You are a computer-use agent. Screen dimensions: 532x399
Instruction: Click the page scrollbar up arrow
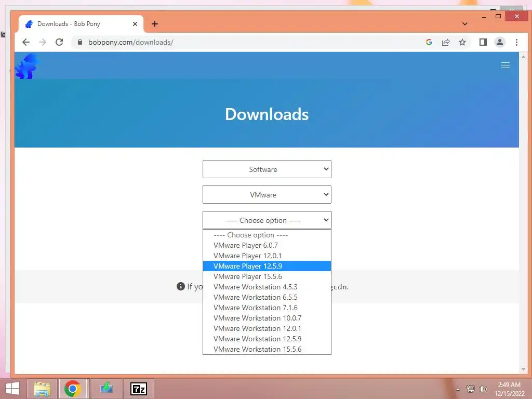click(x=523, y=57)
